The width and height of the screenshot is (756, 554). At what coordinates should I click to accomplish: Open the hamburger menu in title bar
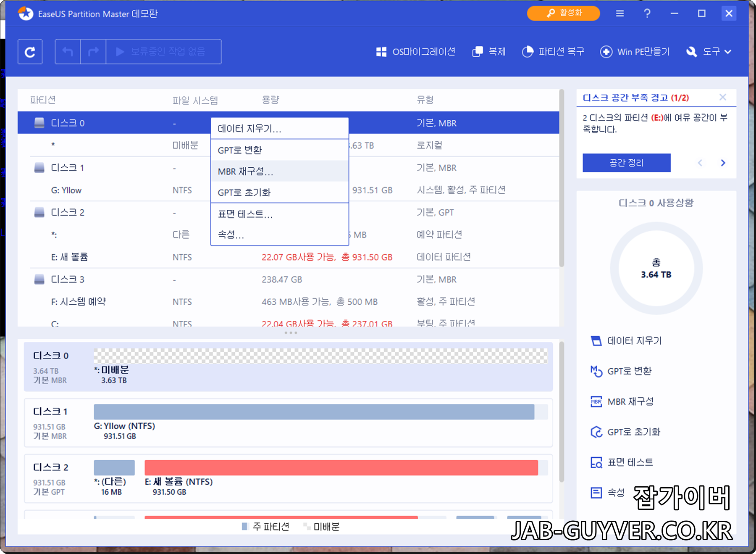tap(619, 13)
